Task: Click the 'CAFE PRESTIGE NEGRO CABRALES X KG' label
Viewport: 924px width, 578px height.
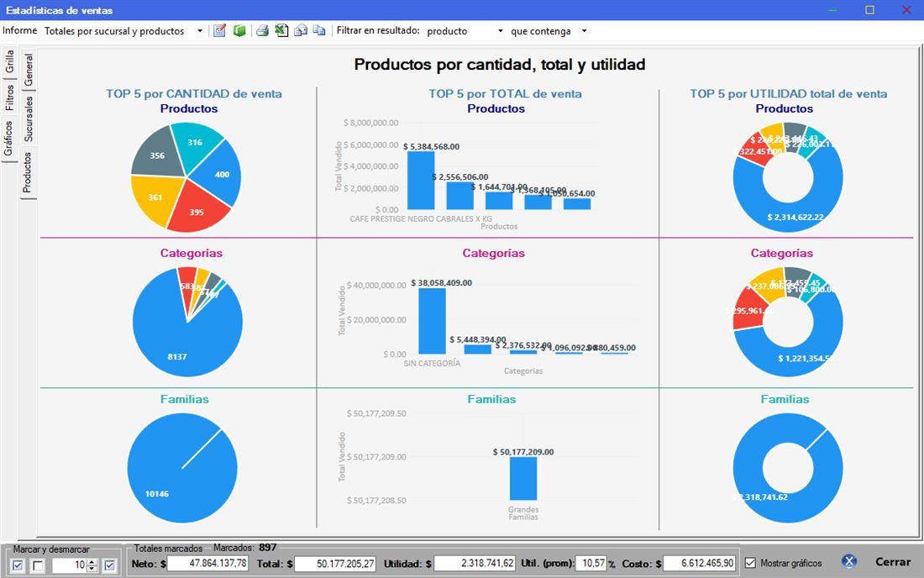Action: (x=421, y=218)
